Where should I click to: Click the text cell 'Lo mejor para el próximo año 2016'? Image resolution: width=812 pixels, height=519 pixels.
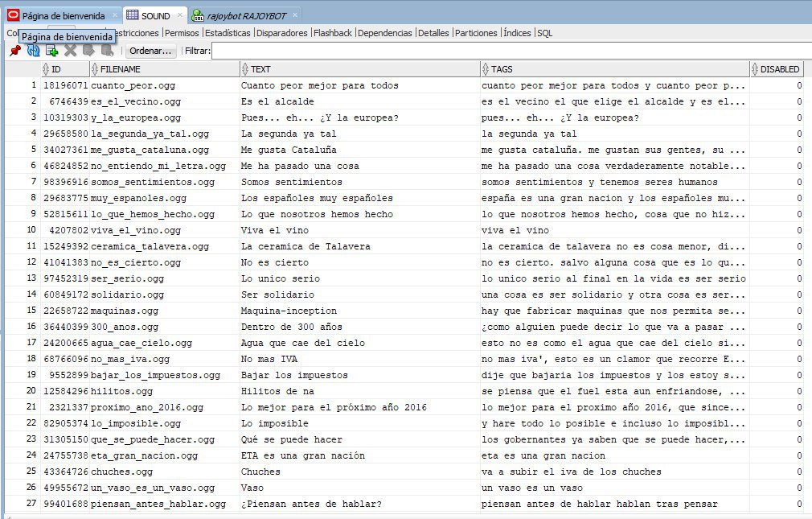(360, 407)
